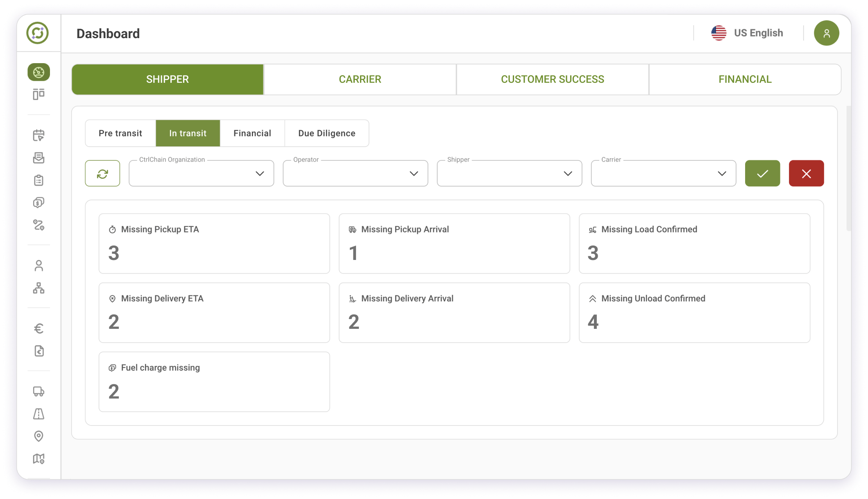Open the user profile avatar
This screenshot has height=499, width=868.
[x=826, y=33]
